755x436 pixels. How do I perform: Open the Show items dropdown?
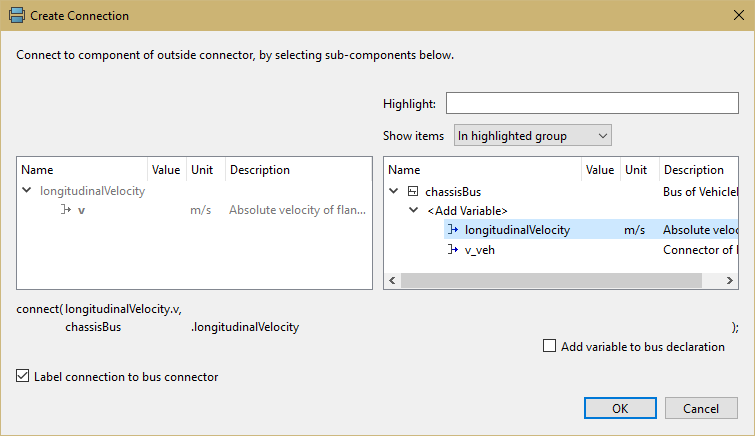532,136
